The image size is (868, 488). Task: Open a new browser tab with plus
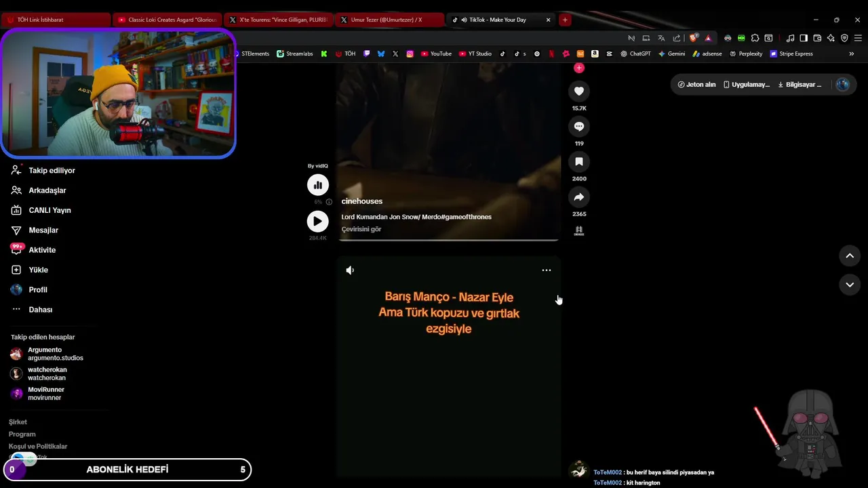coord(565,20)
